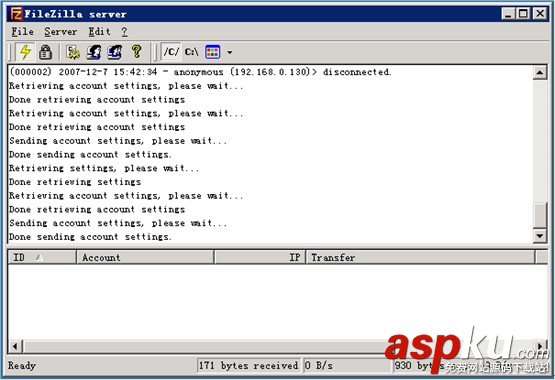Maximize the FileZilla server window
The image size is (555, 380).
pos(523,14)
